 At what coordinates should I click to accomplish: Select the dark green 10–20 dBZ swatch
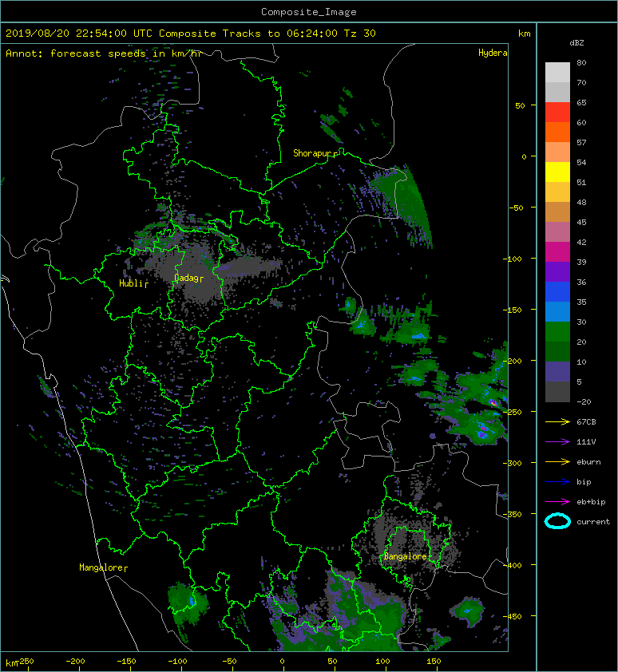tap(557, 351)
